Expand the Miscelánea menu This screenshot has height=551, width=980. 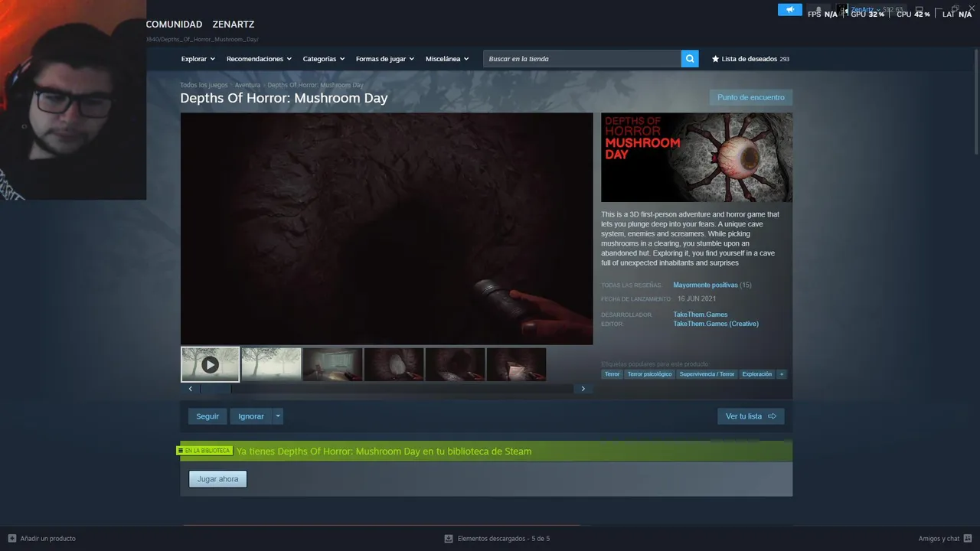447,59
